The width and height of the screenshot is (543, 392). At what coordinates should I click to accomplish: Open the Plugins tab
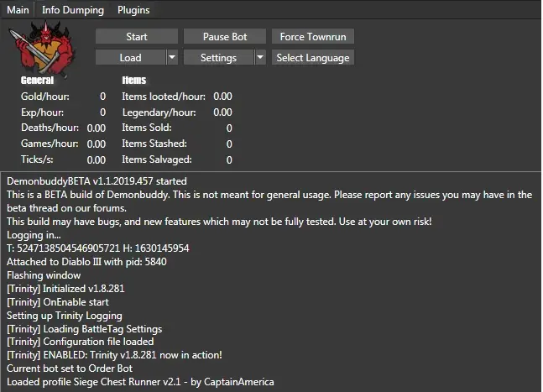(x=133, y=10)
